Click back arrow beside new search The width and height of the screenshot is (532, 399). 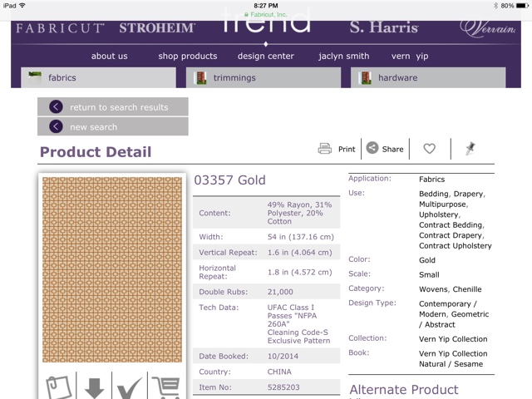pos(56,126)
